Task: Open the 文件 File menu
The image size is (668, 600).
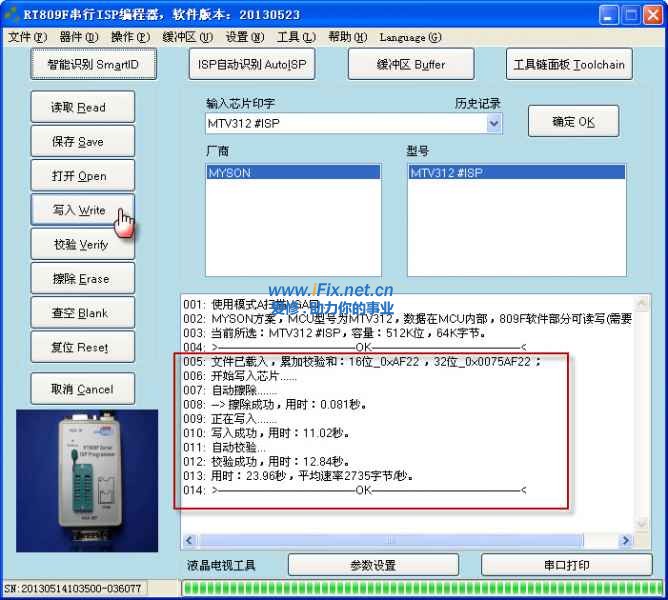Action: tap(27, 37)
